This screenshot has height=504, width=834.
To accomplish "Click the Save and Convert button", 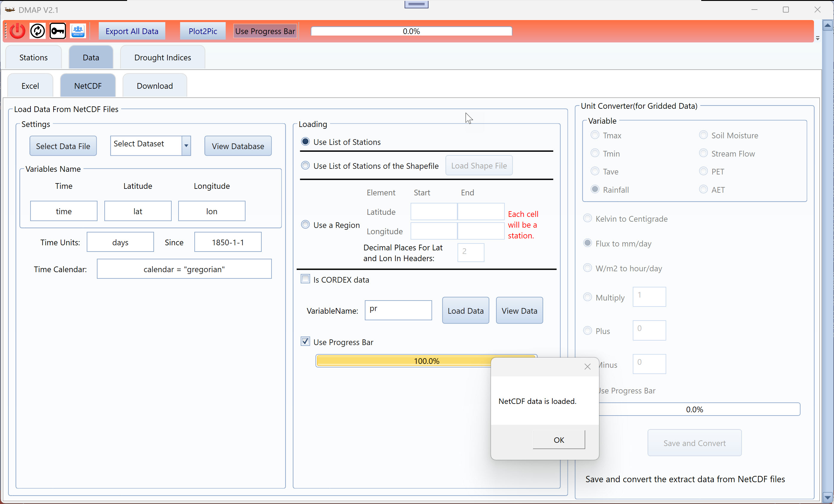I will tap(695, 443).
